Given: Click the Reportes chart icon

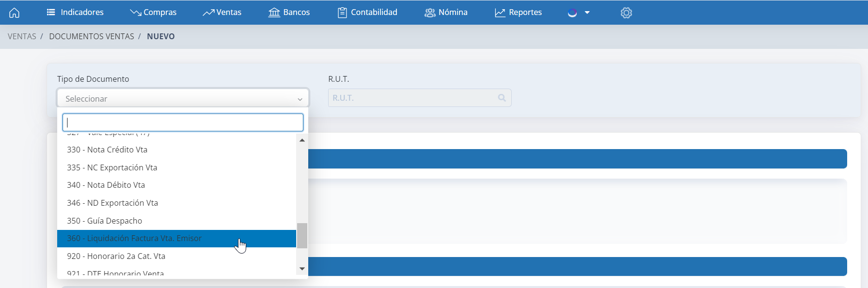Looking at the screenshot, I should pyautogui.click(x=500, y=13).
